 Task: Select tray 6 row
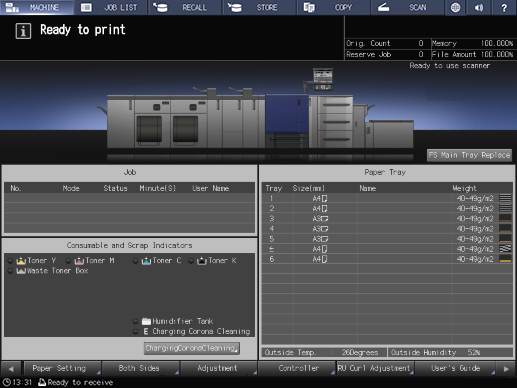[387, 259]
